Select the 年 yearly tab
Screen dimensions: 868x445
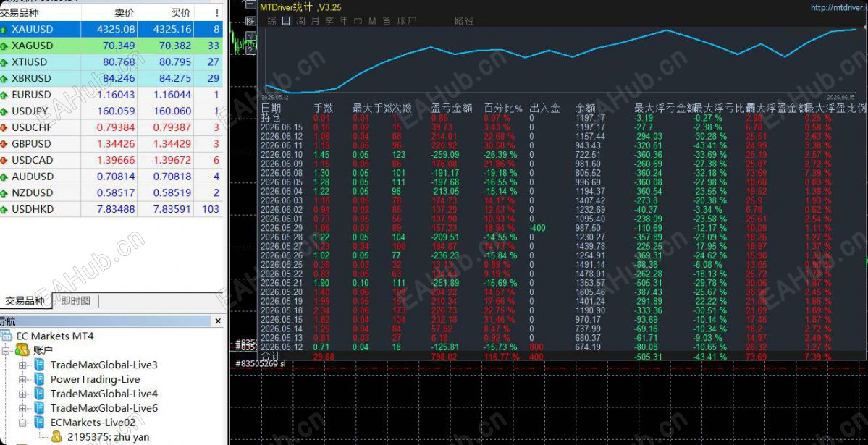pyautogui.click(x=344, y=21)
